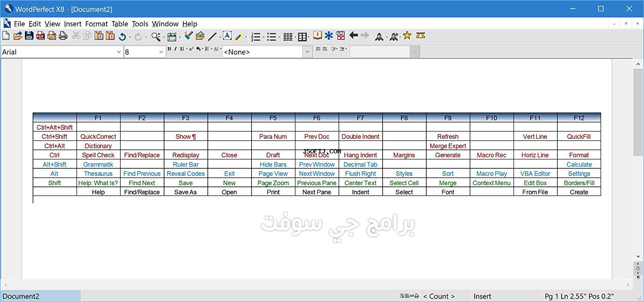
Task: Click the Document2 tab in status bar
Action: click(x=40, y=296)
